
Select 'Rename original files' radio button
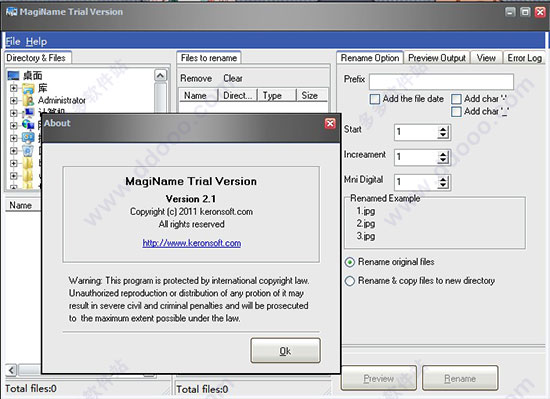(x=350, y=262)
